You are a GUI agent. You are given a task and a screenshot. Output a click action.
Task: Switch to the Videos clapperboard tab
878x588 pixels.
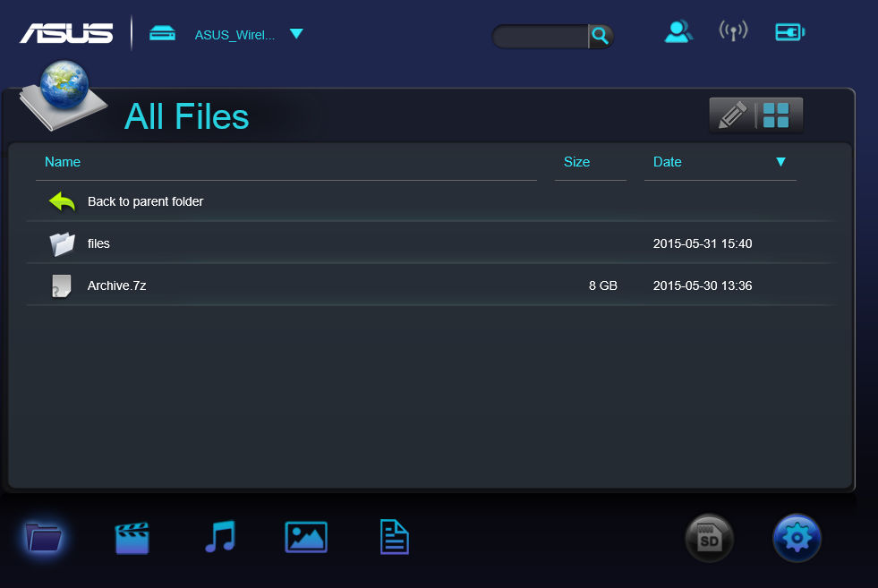(x=132, y=538)
